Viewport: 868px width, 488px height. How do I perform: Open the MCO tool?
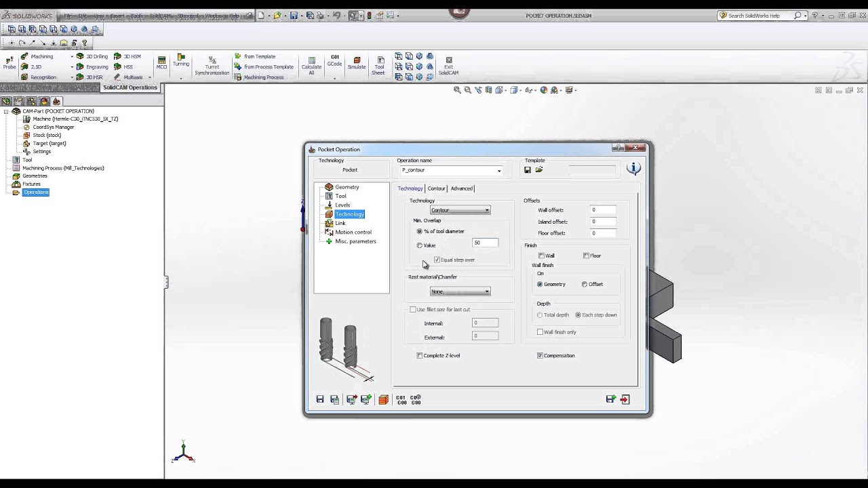click(x=161, y=63)
